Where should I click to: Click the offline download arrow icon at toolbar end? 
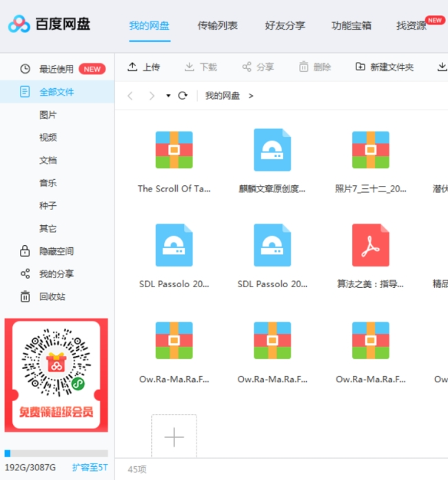[442, 67]
